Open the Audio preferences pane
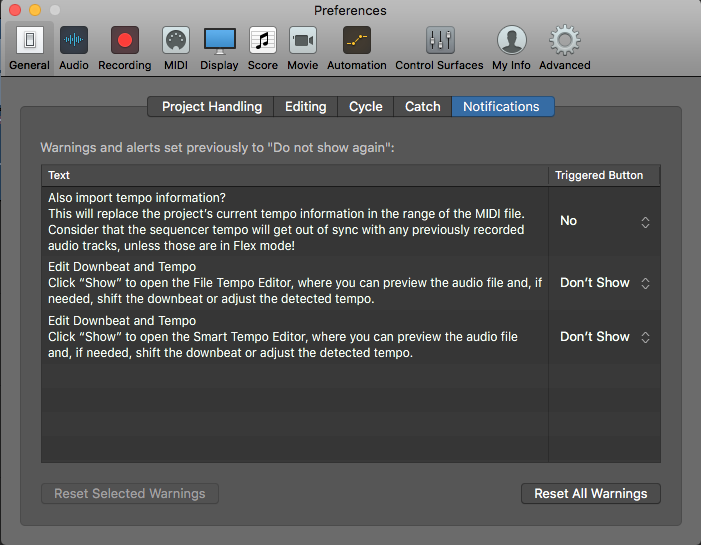This screenshot has width=701, height=545. point(74,48)
